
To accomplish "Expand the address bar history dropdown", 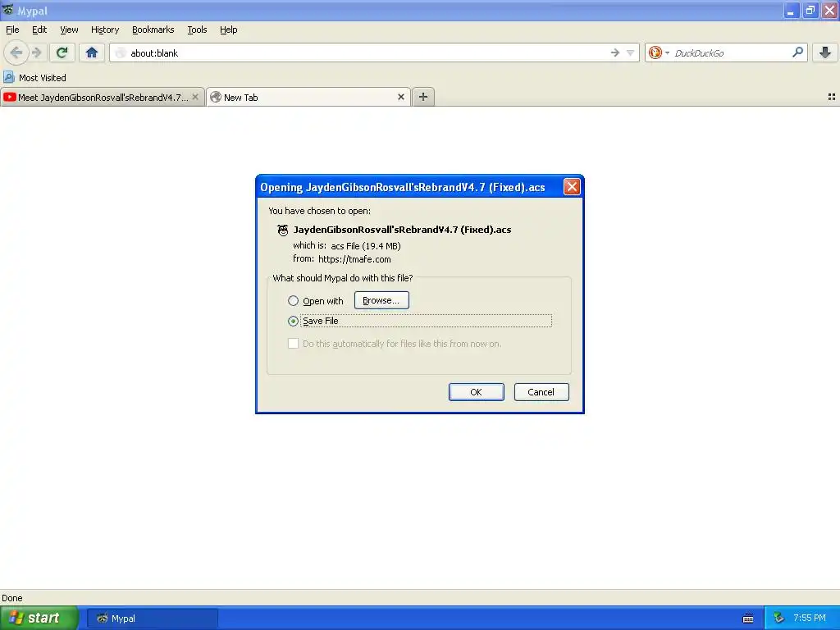I will click(631, 52).
